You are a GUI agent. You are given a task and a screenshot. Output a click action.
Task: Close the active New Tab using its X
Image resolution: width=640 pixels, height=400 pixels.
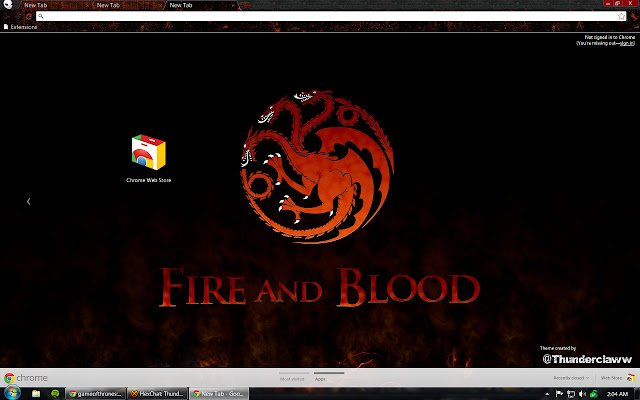click(233, 6)
